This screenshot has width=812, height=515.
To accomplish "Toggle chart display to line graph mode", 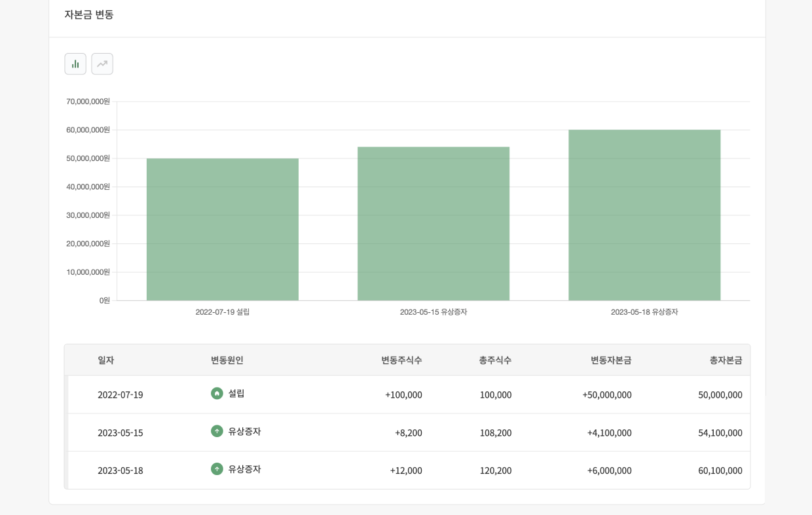I will coord(102,63).
